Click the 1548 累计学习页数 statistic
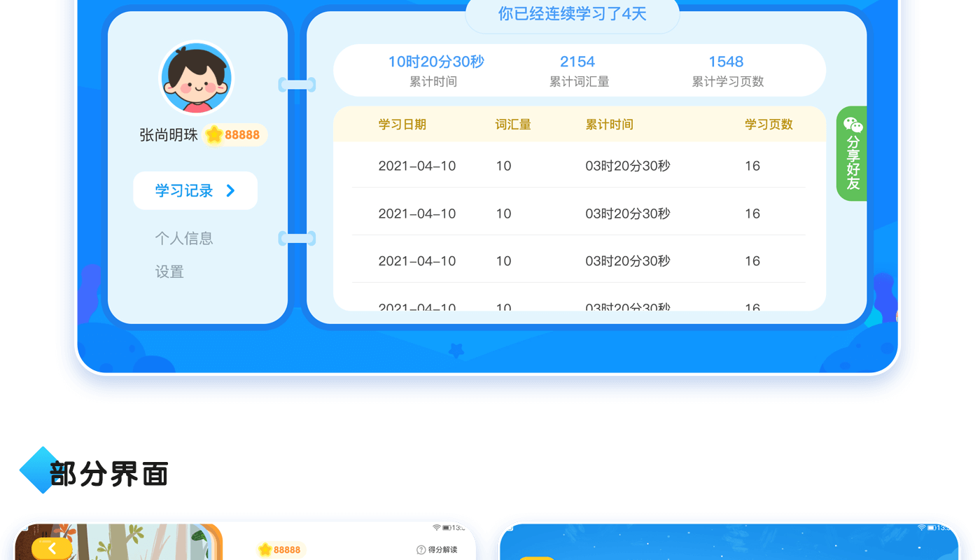The width and height of the screenshot is (980, 560). 727,71
